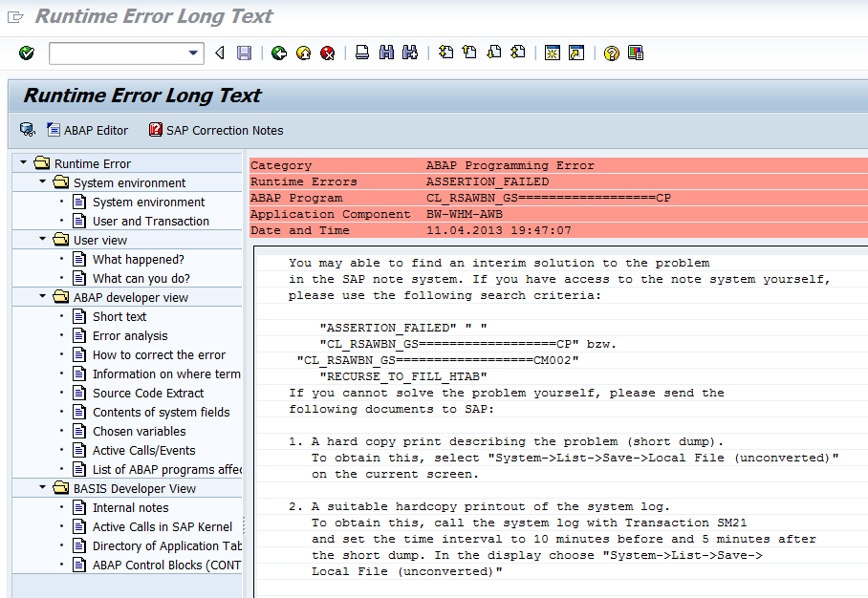Image resolution: width=868 pixels, height=598 pixels.
Task: Open the What happened? node
Action: click(x=139, y=260)
